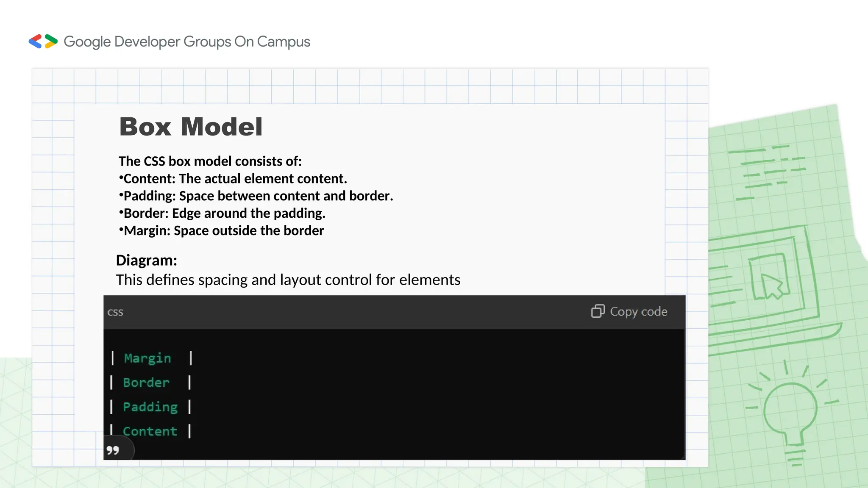Click the Google Developer Groups On Campus text
Viewport: 868px width, 488px height.
pyautogui.click(x=187, y=42)
